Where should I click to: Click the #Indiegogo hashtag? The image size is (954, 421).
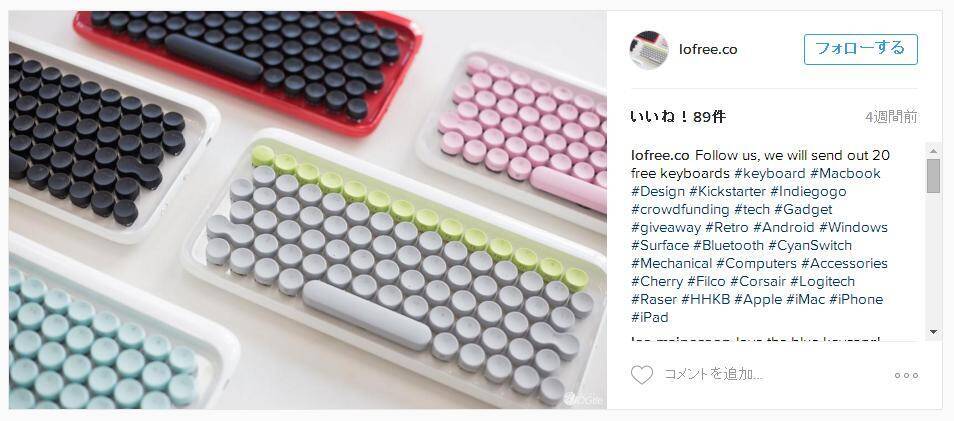[x=808, y=191]
